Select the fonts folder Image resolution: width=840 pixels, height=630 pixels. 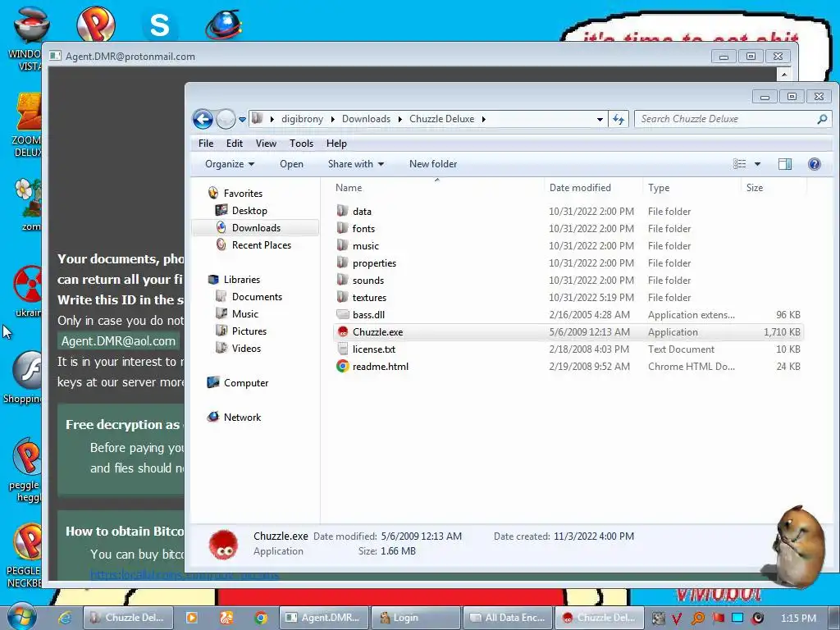(568, 229)
